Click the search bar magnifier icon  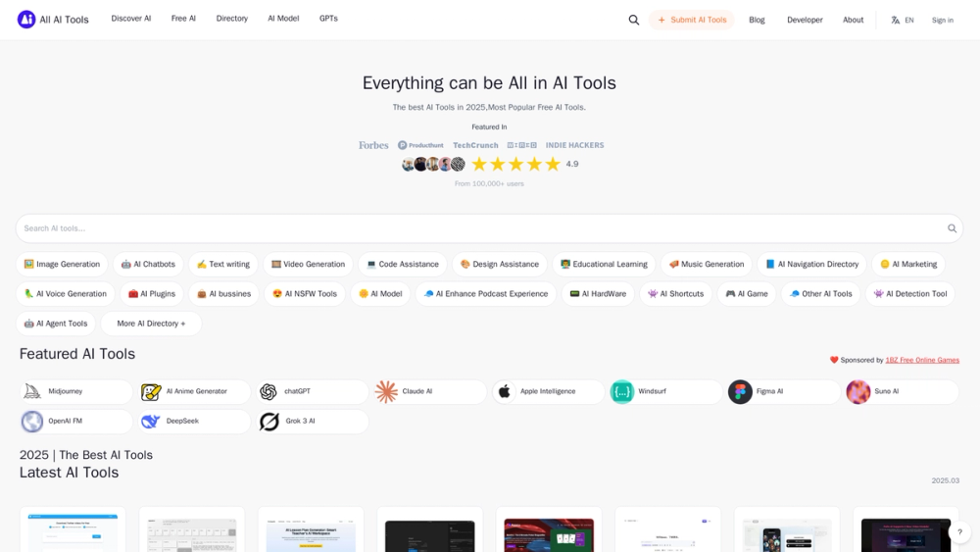[952, 228]
